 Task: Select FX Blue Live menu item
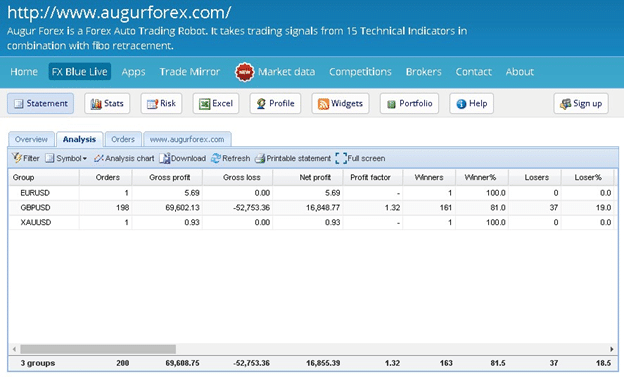click(x=80, y=72)
